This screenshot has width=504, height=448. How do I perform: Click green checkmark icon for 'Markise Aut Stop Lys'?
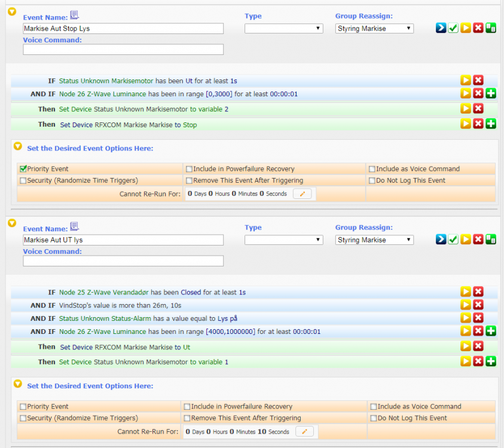[x=453, y=28]
